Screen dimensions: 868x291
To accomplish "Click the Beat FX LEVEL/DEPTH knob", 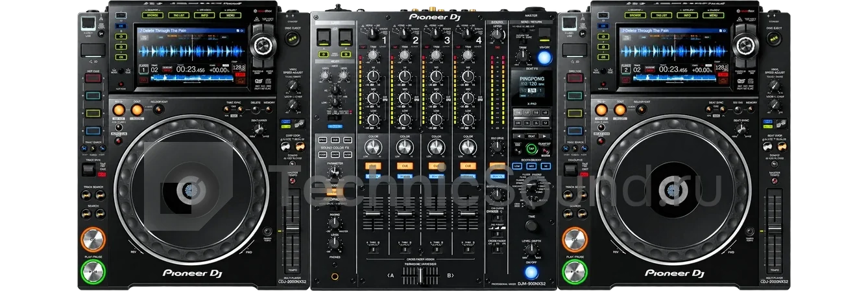I will point(531,248).
